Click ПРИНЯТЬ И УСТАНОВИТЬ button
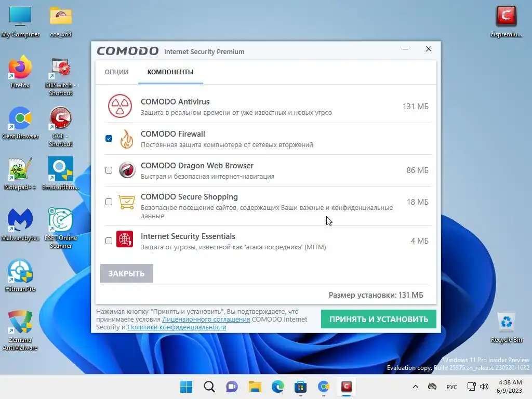Image resolution: width=532 pixels, height=399 pixels. [379, 319]
